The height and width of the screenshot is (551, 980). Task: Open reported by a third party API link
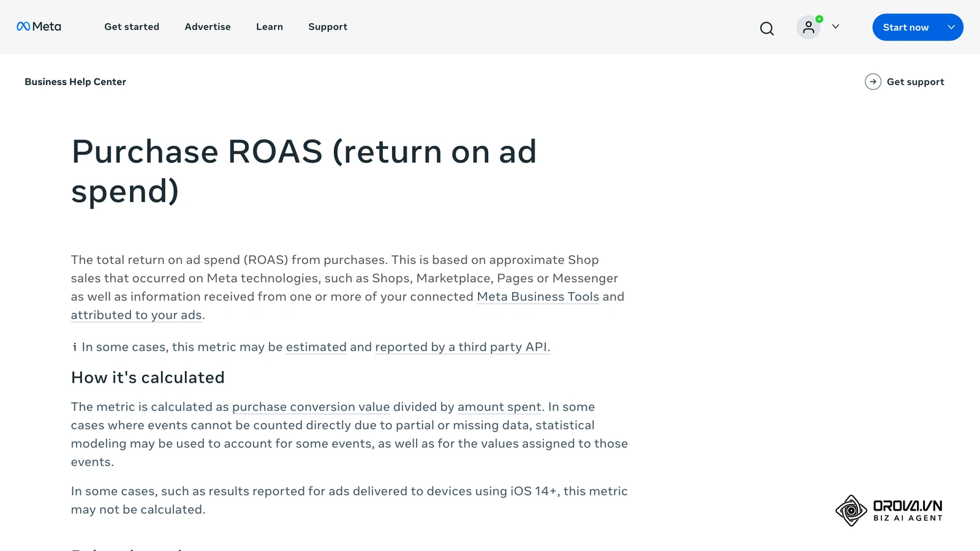[462, 347]
